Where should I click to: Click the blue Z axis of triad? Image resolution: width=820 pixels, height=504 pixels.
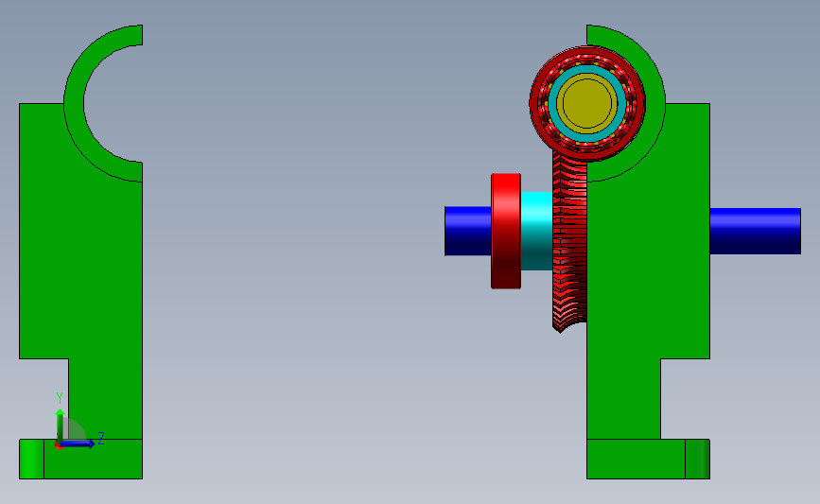tap(78, 443)
